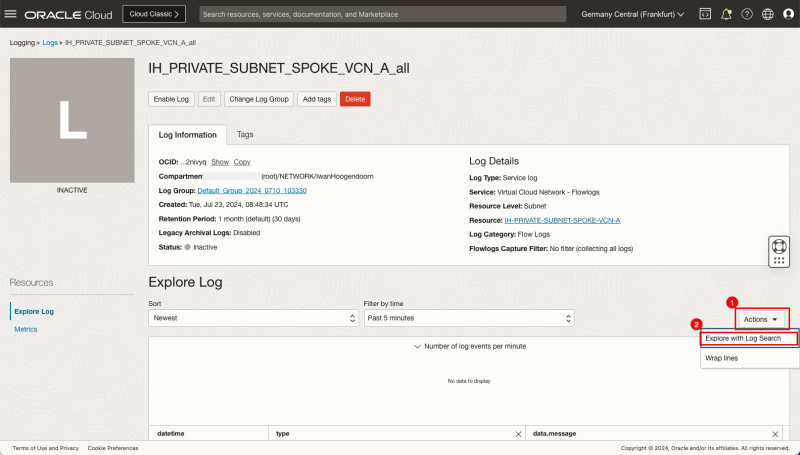The width and height of the screenshot is (800, 455).
Task: Choose Wrap lines from Actions menu
Action: click(722, 358)
